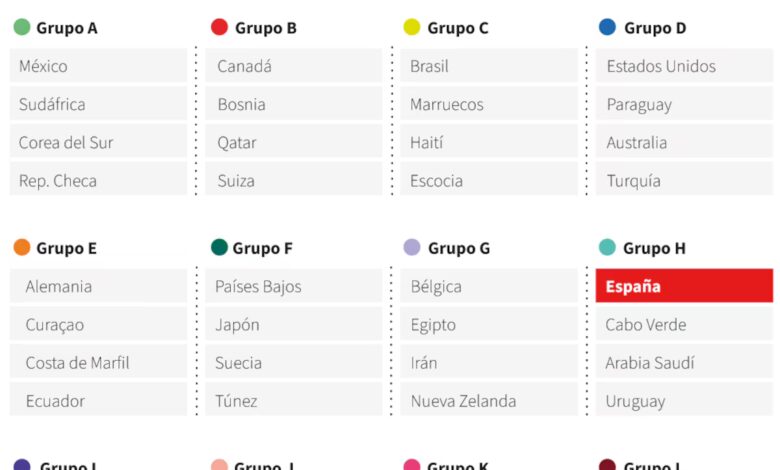Click the green Grupo A color dot
780x470 pixels.
[22, 27]
